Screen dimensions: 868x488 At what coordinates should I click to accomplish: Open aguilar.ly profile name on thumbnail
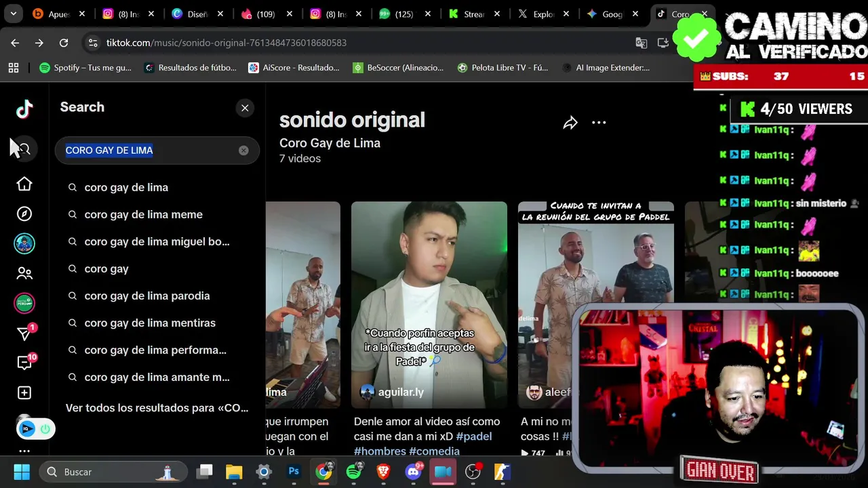click(x=401, y=392)
